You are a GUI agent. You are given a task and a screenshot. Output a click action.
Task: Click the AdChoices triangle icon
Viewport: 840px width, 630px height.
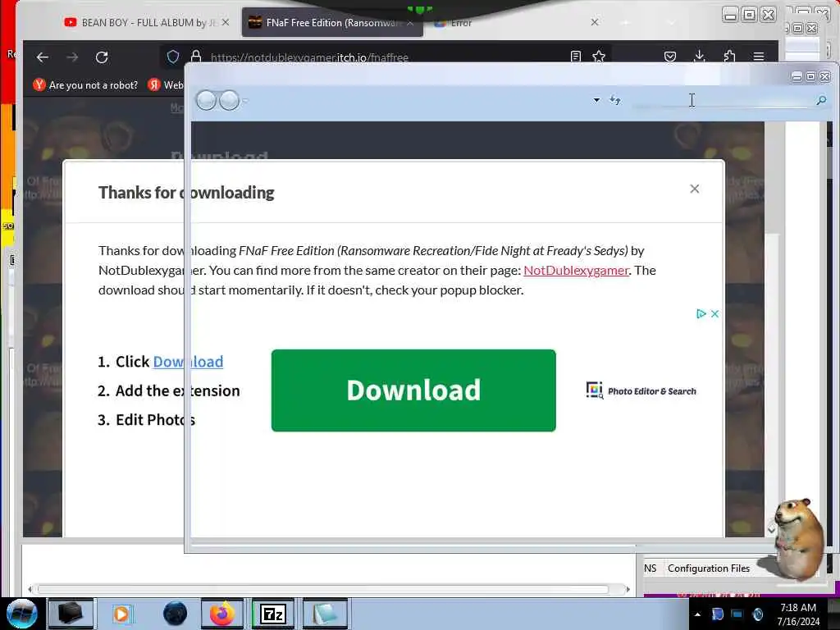tap(701, 313)
